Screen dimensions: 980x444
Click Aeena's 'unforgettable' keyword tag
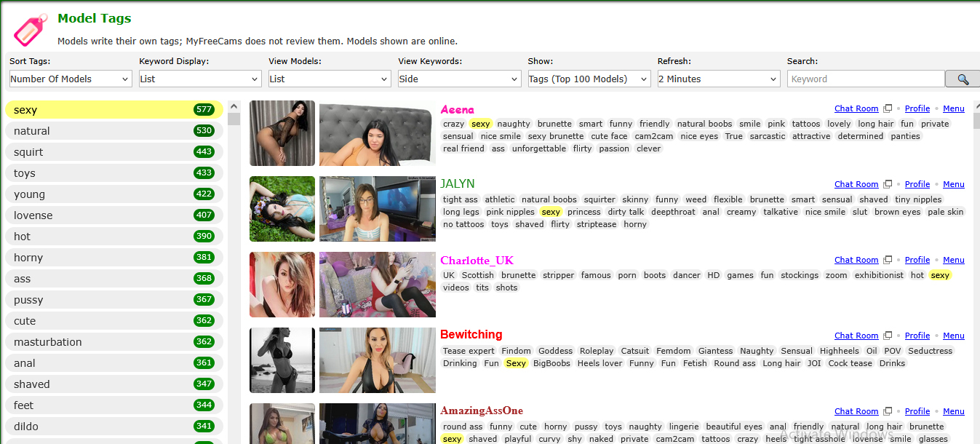tap(539, 148)
